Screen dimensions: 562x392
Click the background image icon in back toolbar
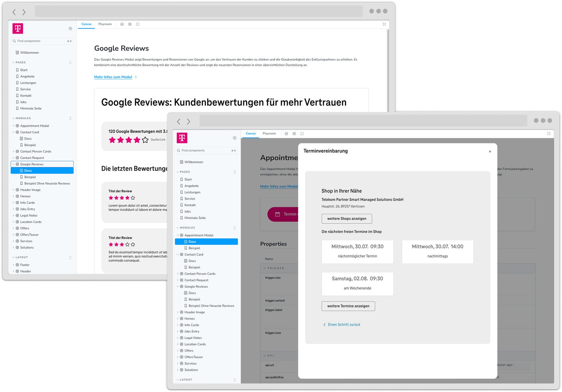click(x=122, y=24)
